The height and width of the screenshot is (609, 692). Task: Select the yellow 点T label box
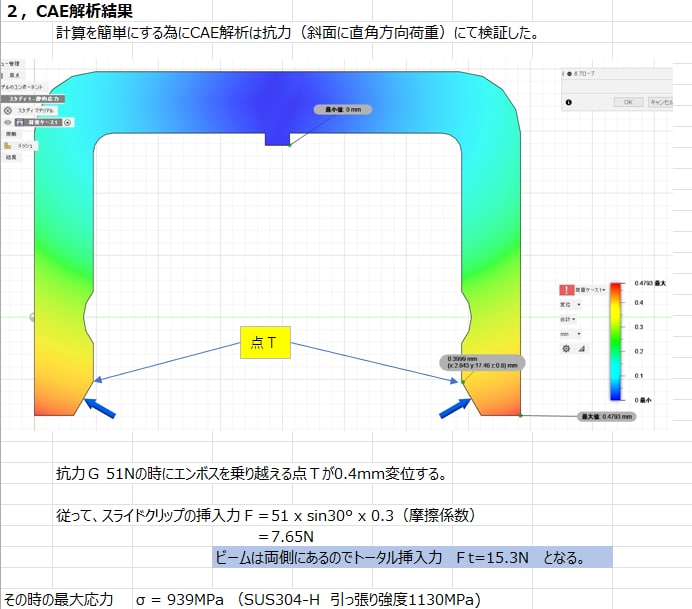(x=265, y=342)
